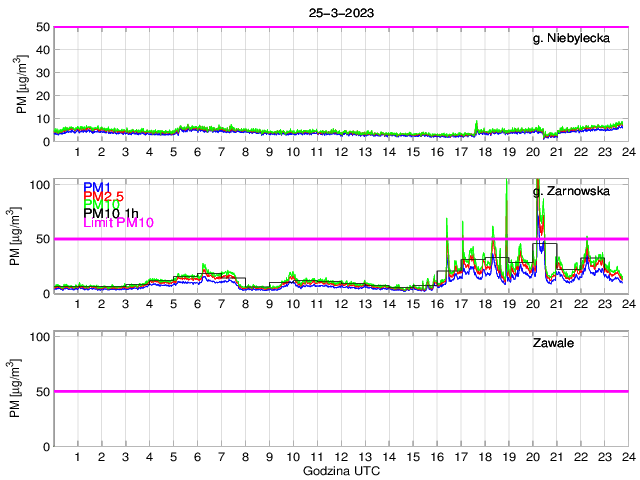Viewport: 640px width, 480px height.
Task: Click the red PM2.5 legend entry
Action: (x=103, y=199)
